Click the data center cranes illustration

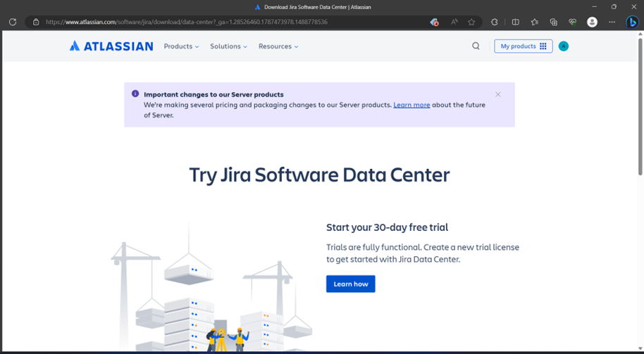[x=211, y=287]
